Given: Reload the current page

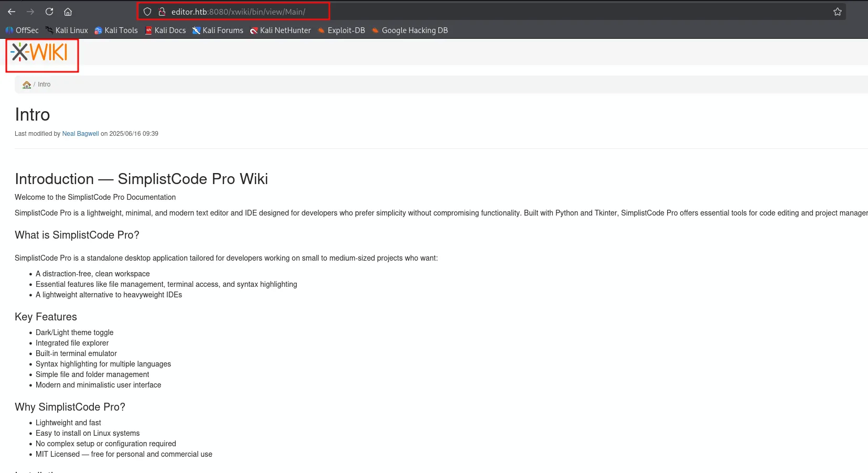Looking at the screenshot, I should pyautogui.click(x=49, y=12).
